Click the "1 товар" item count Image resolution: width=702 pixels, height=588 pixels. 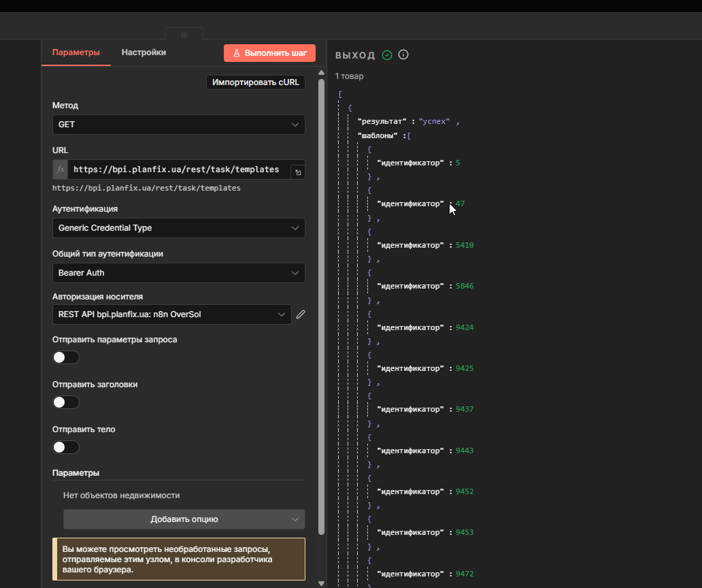[349, 76]
